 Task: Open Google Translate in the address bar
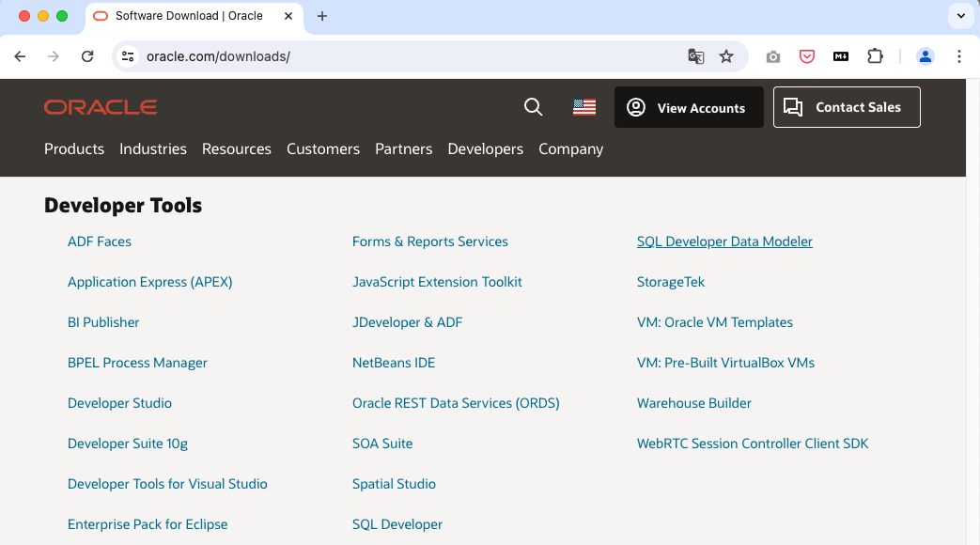(695, 56)
